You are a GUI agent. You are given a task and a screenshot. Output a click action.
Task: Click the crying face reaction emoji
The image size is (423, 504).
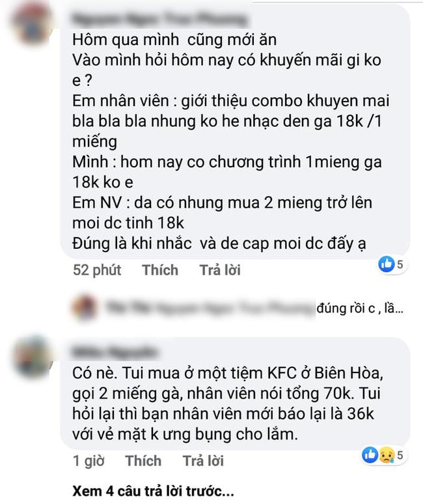pyautogui.click(x=387, y=455)
